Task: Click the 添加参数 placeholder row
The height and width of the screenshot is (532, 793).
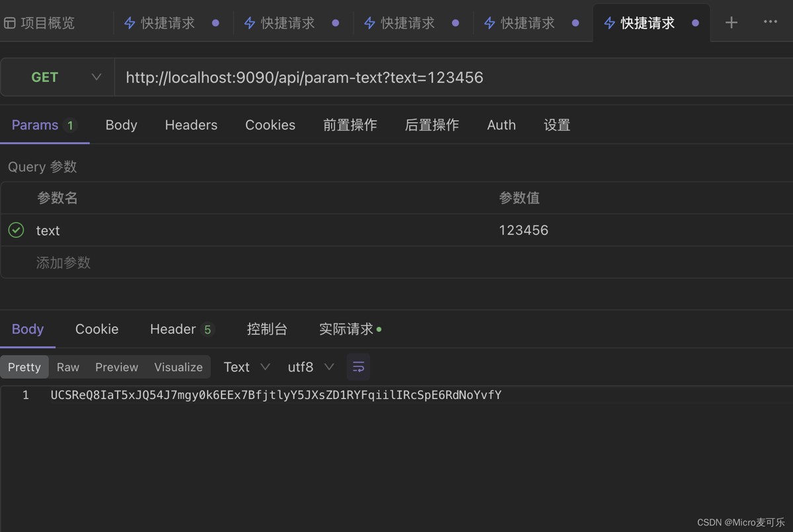Action: pos(63,262)
